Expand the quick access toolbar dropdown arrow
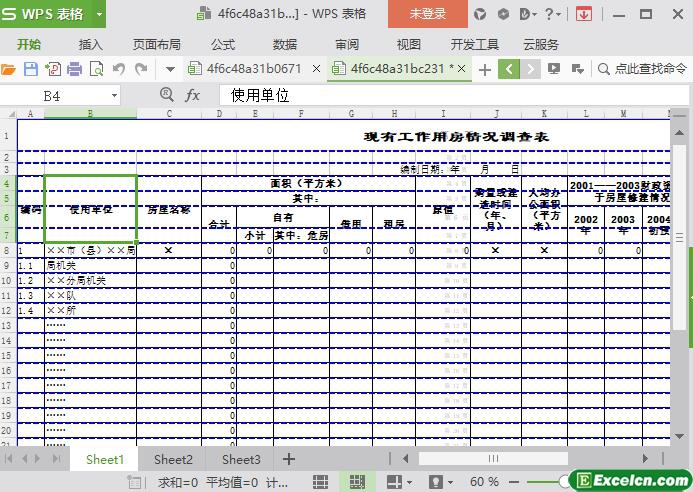Screen dimensions: 693x492 [170, 69]
